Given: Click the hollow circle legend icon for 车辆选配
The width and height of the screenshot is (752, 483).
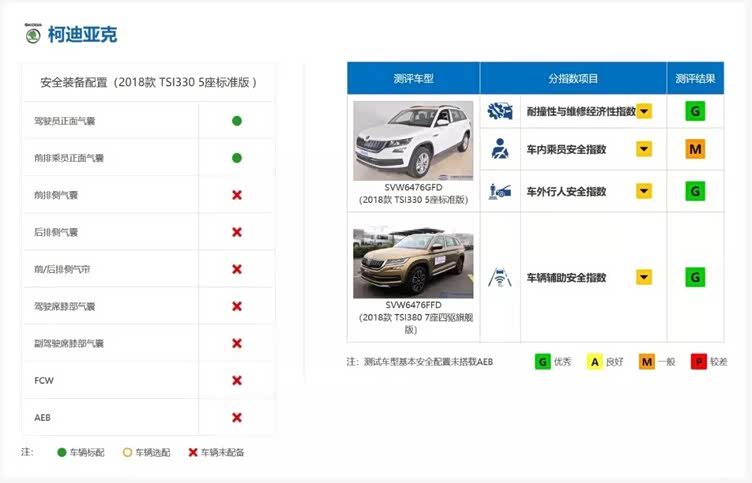Looking at the screenshot, I should (x=127, y=452).
